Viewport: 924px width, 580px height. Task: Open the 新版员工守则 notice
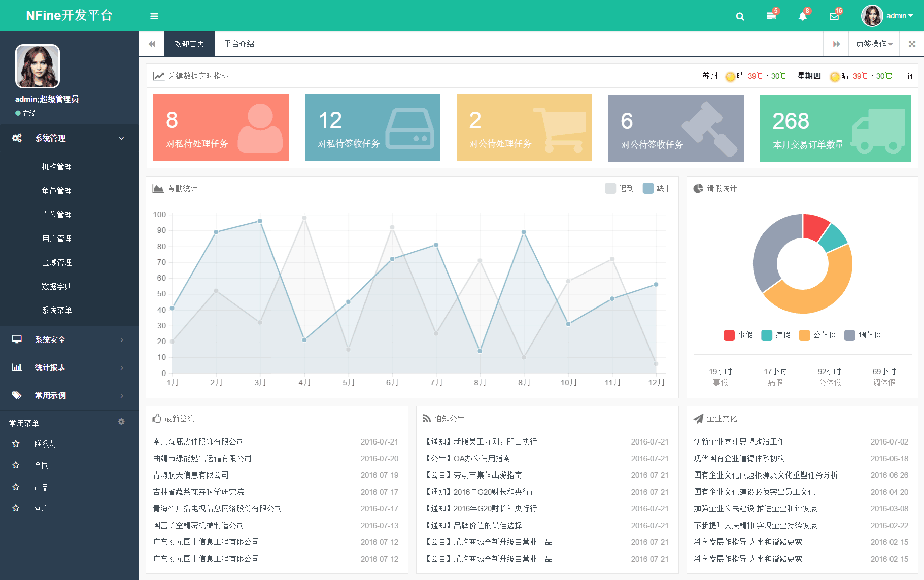click(x=481, y=441)
